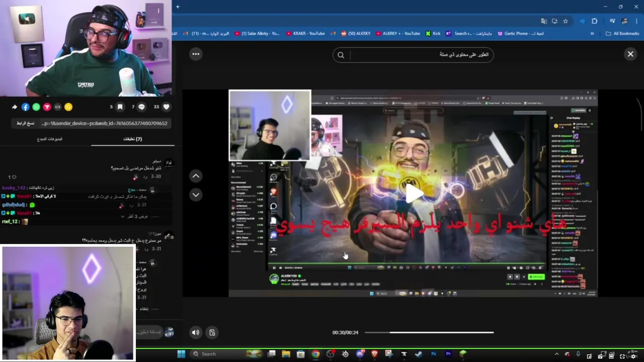Open Chrome three-dot menu

(x=637, y=21)
